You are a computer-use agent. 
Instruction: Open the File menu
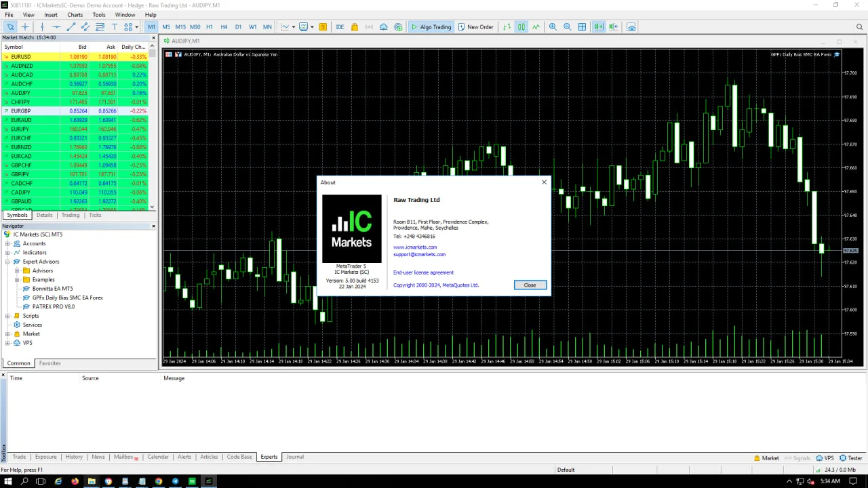coord(9,15)
